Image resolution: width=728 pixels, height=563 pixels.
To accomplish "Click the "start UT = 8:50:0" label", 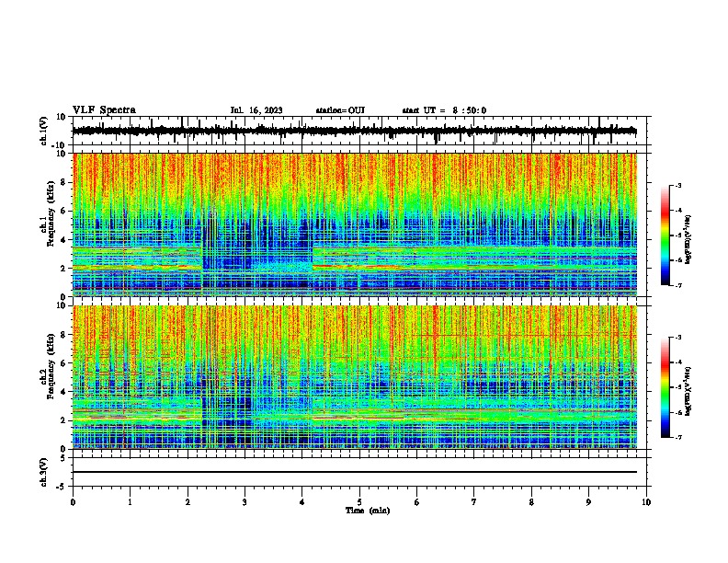I will coord(444,110).
